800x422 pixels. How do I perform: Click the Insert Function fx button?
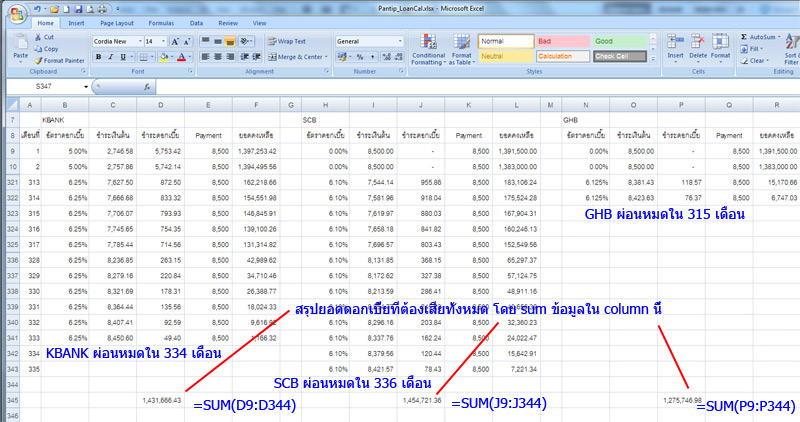pyautogui.click(x=147, y=87)
